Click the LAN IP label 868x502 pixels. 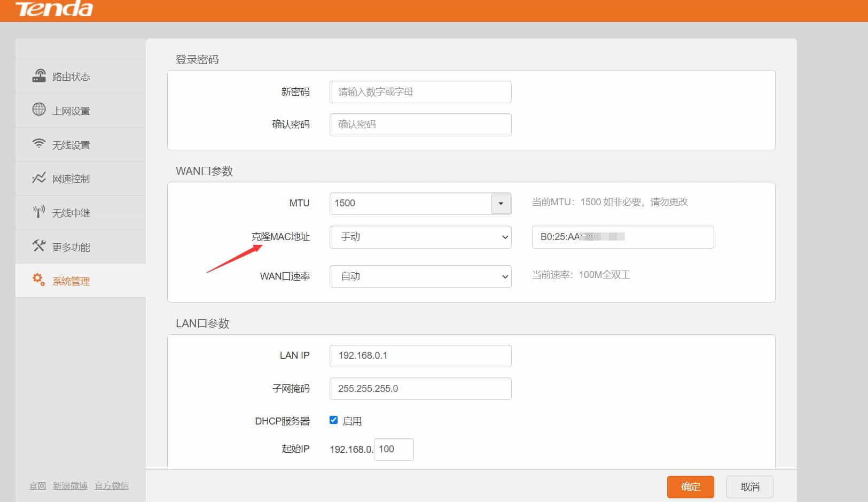[294, 356]
